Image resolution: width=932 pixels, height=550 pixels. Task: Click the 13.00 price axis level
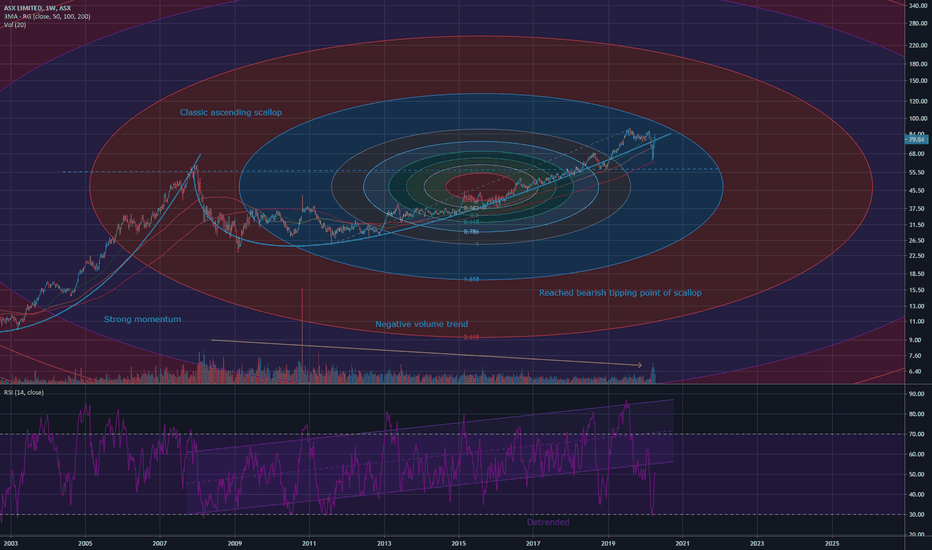point(917,306)
